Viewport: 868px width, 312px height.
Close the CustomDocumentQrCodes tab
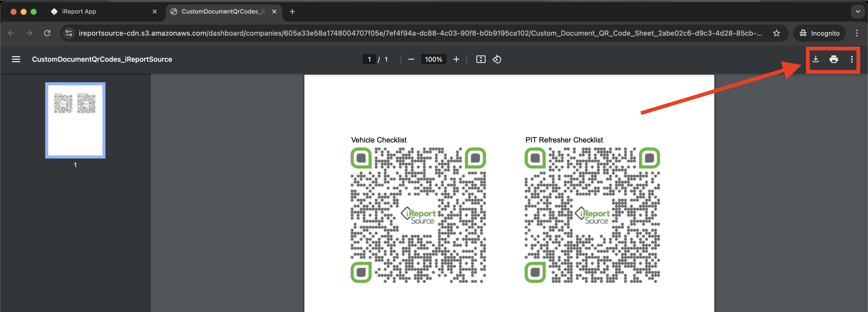(x=274, y=12)
